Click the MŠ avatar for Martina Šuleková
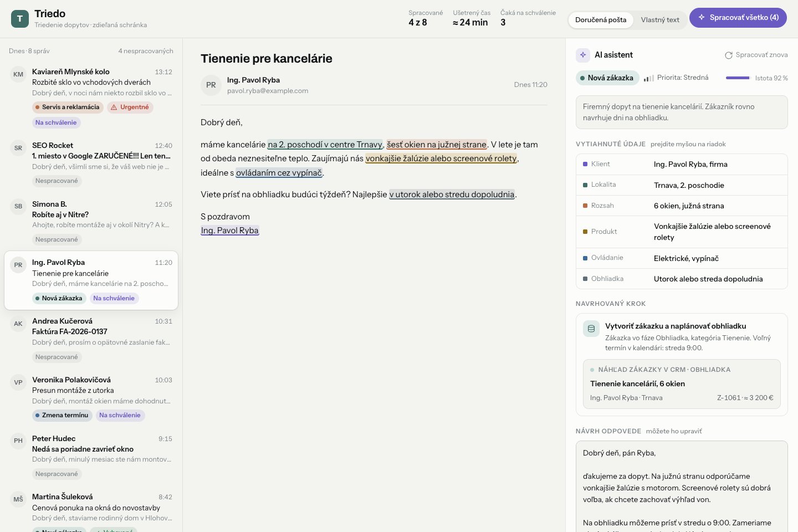Image resolution: width=798 pixels, height=532 pixels. tap(18, 499)
